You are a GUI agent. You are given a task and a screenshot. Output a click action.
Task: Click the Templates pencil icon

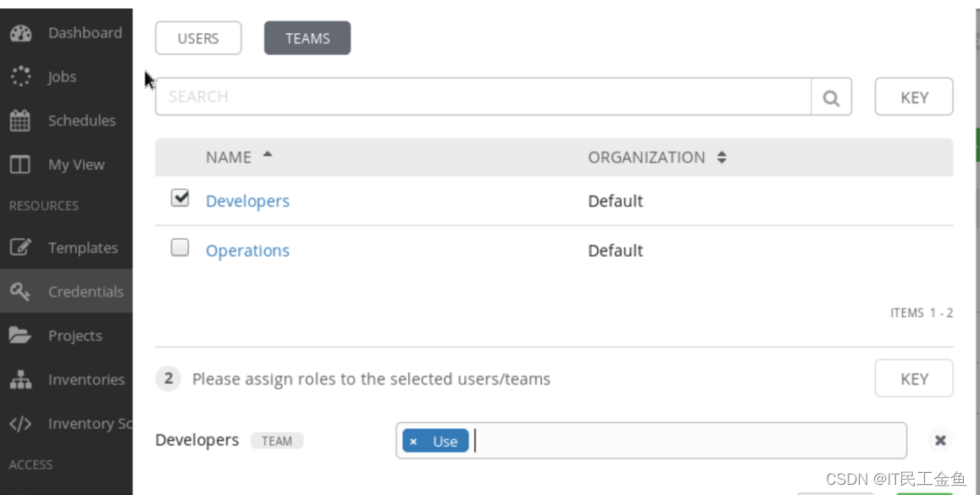[x=20, y=248]
